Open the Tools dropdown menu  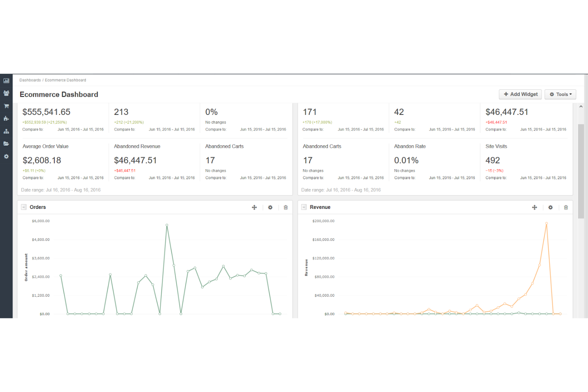point(560,94)
